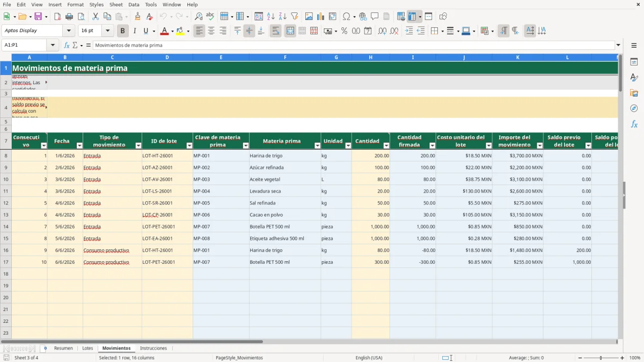Open the sidebar Properties panel icon

click(x=634, y=62)
